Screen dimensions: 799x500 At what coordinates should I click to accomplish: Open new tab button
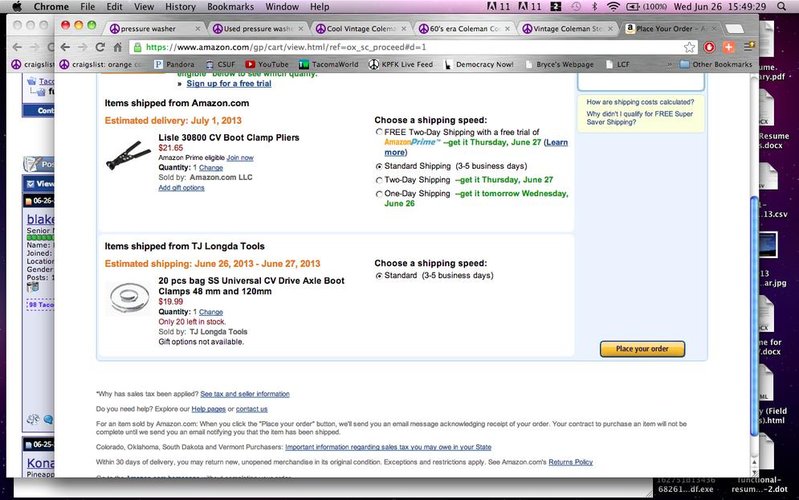click(x=734, y=29)
